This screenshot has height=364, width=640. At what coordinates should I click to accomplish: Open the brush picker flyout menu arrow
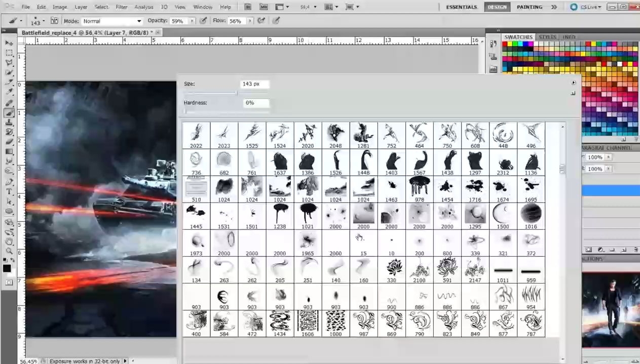574,83
